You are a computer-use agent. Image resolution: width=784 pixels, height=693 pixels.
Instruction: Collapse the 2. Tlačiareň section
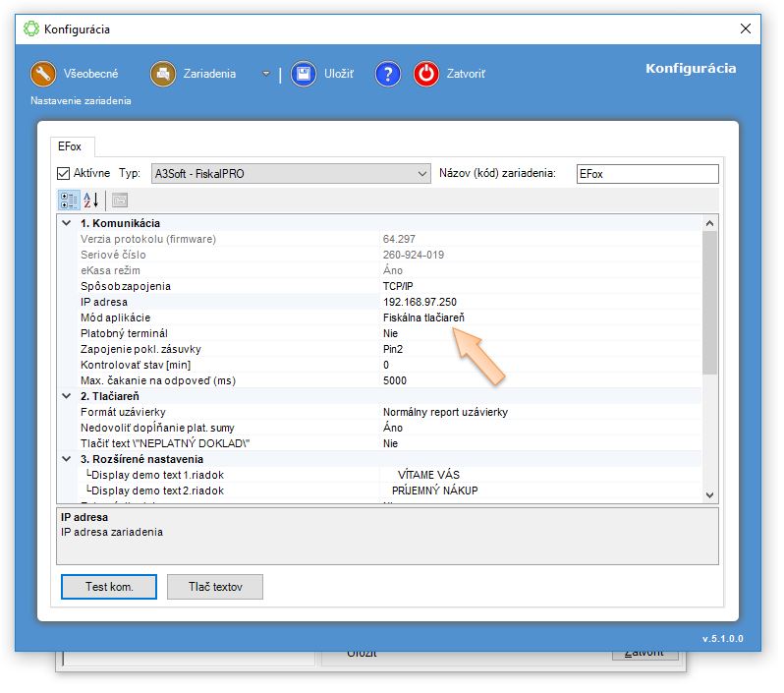[66, 396]
